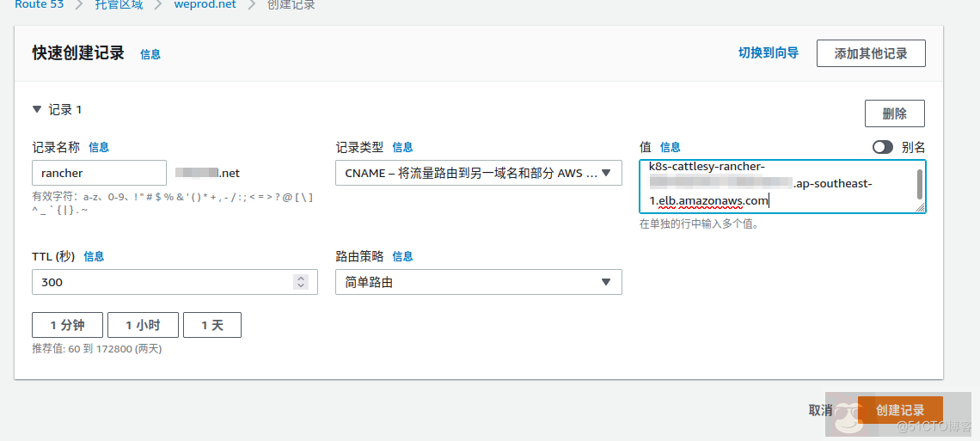Click 信息 link next to 快速创建记录

150,54
